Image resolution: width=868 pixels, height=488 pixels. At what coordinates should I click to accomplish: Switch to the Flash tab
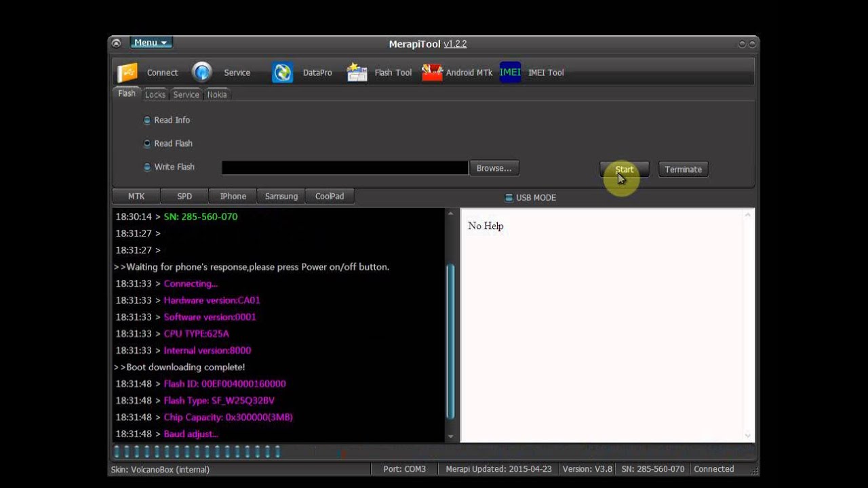coord(127,94)
